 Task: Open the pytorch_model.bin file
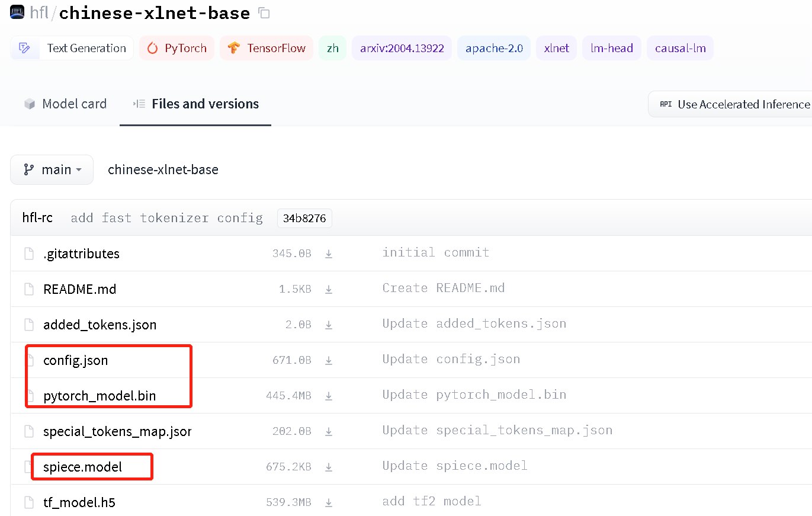tap(100, 396)
